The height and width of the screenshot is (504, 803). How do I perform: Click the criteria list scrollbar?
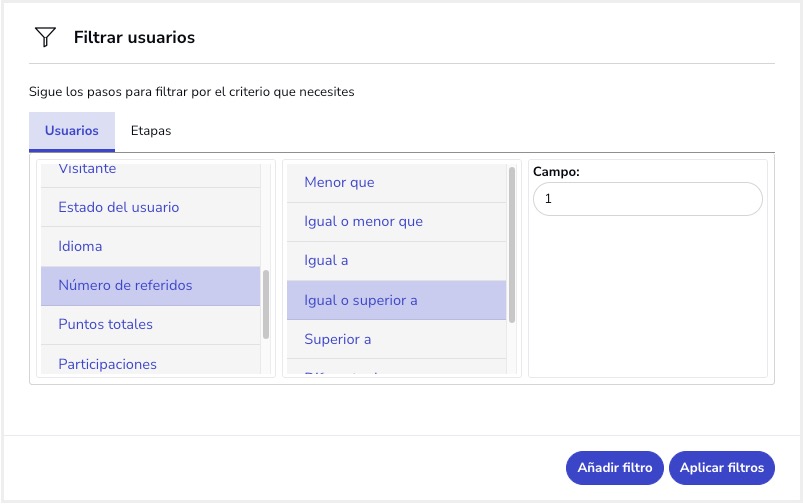pos(266,304)
